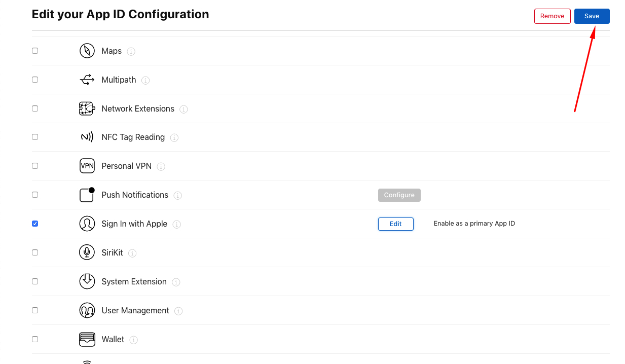The height and width of the screenshot is (364, 625).
Task: Tick the Push Notifications checkbox
Action: 35,195
